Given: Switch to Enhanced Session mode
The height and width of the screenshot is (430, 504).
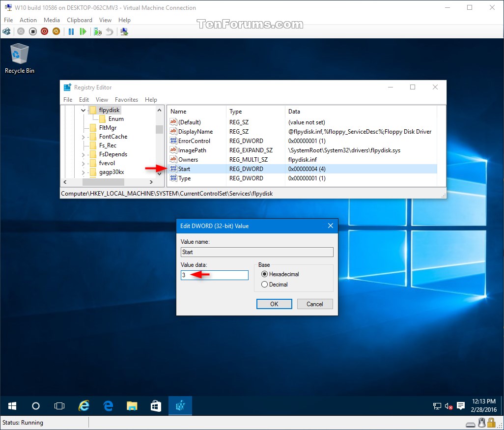Looking at the screenshot, I should point(124,31).
